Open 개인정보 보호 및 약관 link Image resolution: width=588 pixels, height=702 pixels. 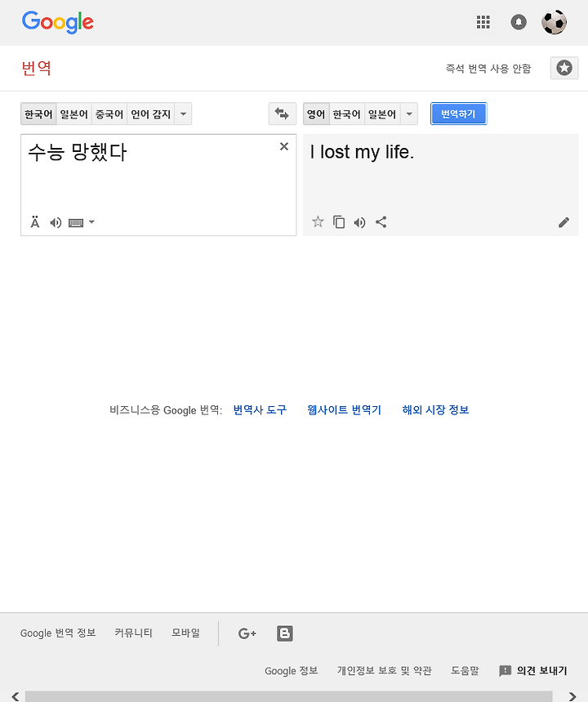click(x=384, y=671)
